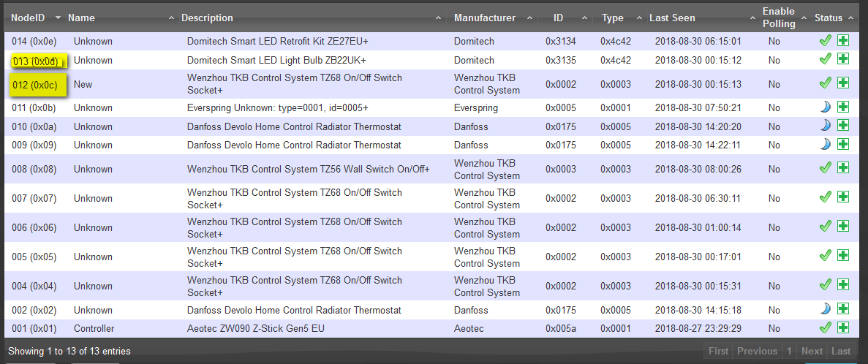Sort table by ID column header
The height and width of the screenshot is (364, 868).
tap(566, 18)
